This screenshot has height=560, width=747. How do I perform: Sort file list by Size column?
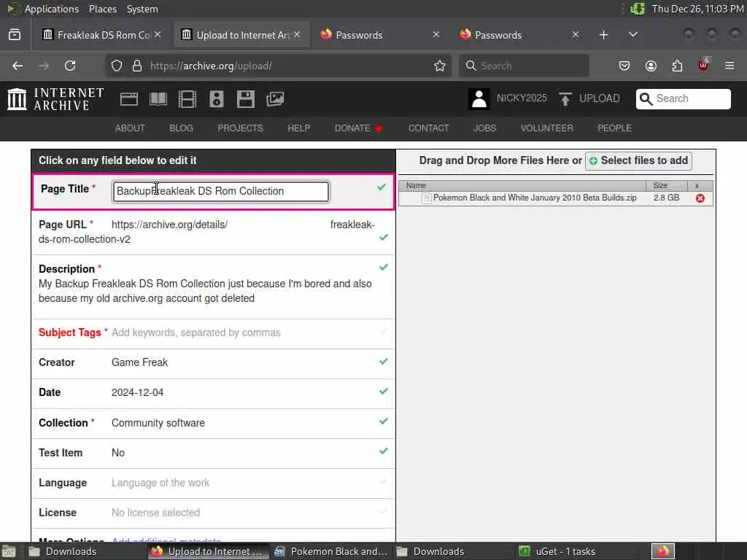tap(667, 185)
